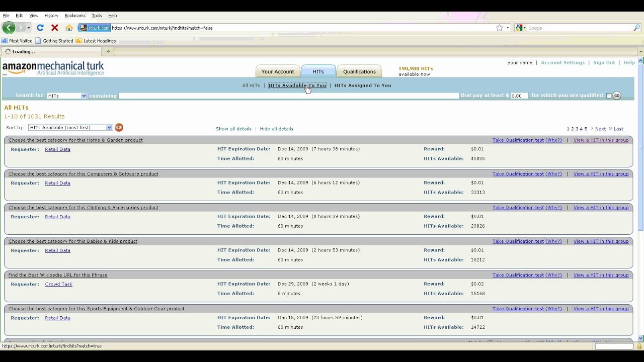Screen dimensions: 644x362
Task: Open the Home & Garden product HIT title
Action: point(75,140)
